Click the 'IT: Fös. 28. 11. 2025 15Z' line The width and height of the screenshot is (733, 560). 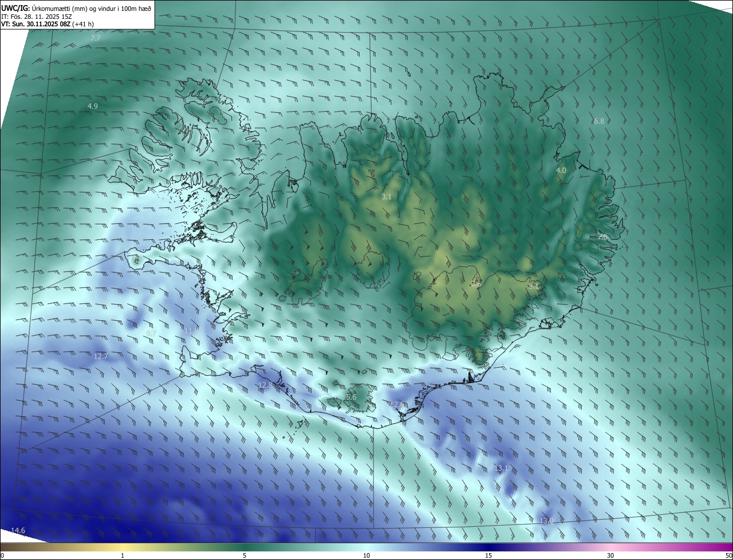38,17
